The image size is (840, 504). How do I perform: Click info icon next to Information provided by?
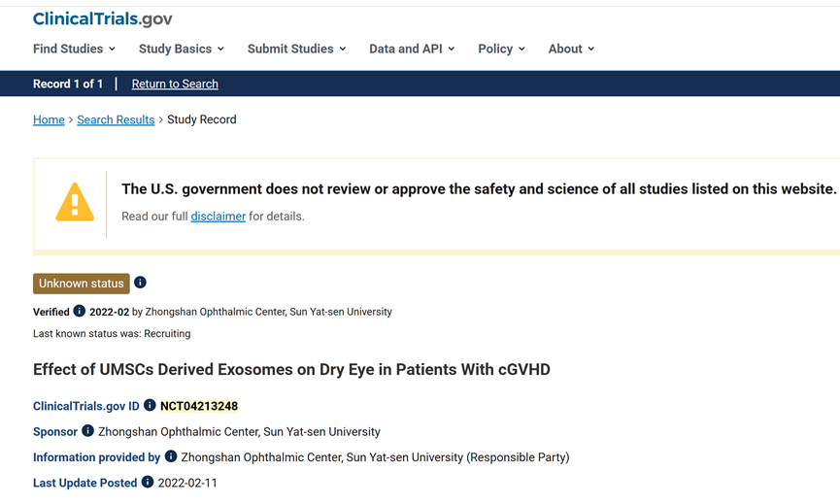(171, 456)
